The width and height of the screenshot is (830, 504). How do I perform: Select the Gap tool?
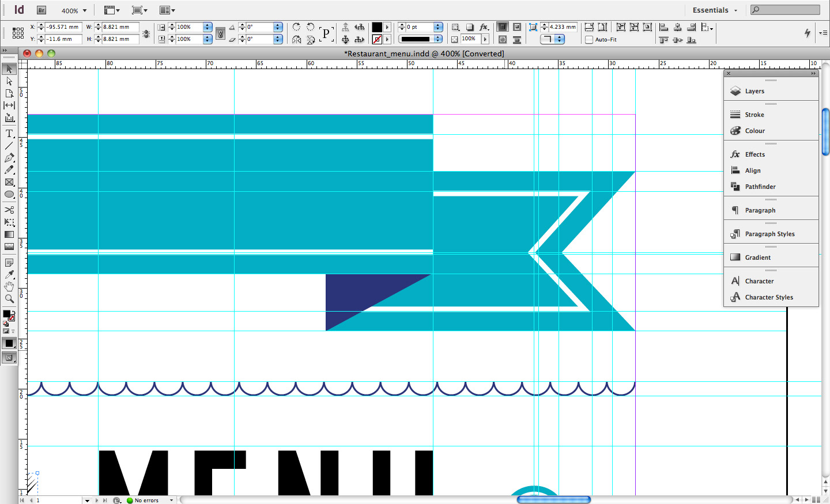[x=9, y=105]
